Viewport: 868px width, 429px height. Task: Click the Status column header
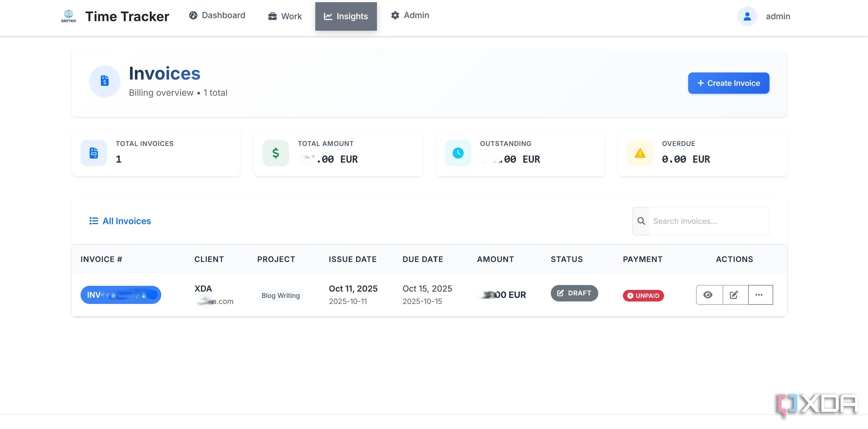(567, 259)
